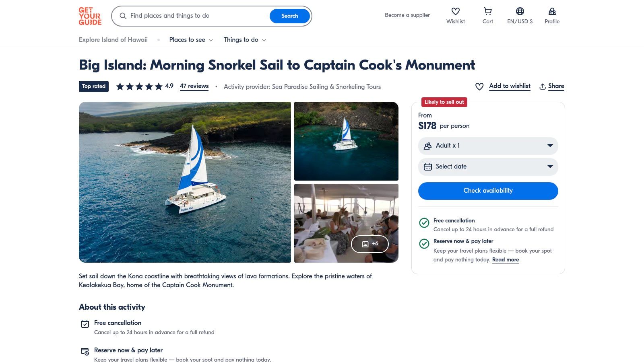Click the Share upload icon

coord(543,86)
